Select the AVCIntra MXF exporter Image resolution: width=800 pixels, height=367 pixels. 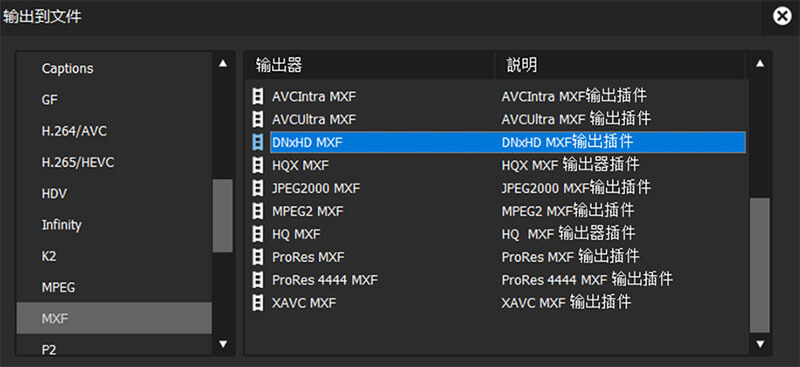(x=314, y=96)
